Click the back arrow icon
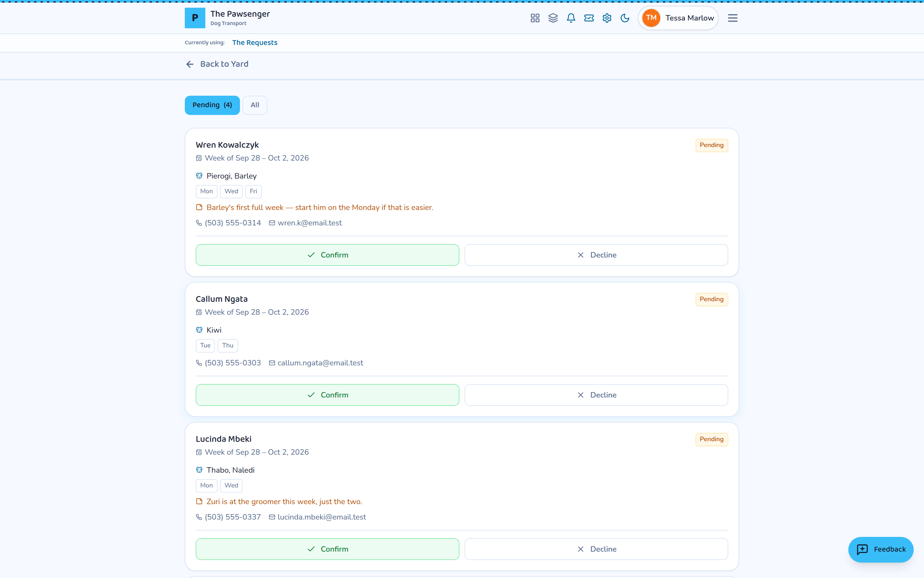The width and height of the screenshot is (924, 578). tap(190, 64)
